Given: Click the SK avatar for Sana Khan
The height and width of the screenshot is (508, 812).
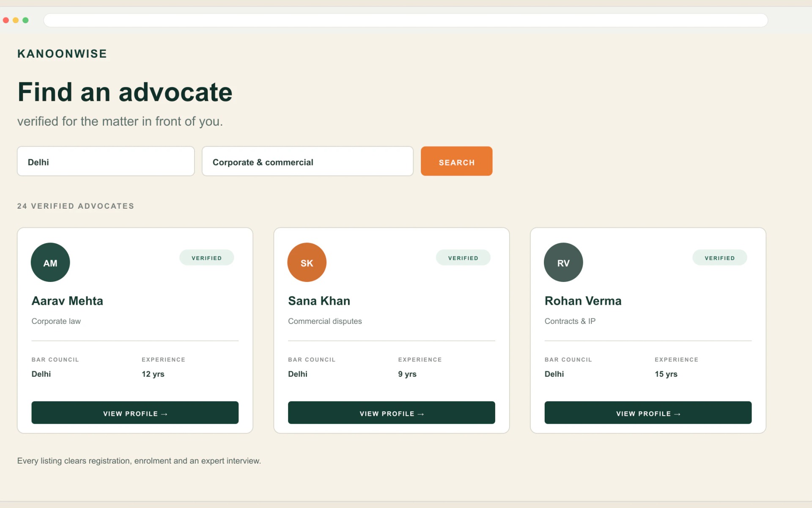Looking at the screenshot, I should [x=307, y=262].
